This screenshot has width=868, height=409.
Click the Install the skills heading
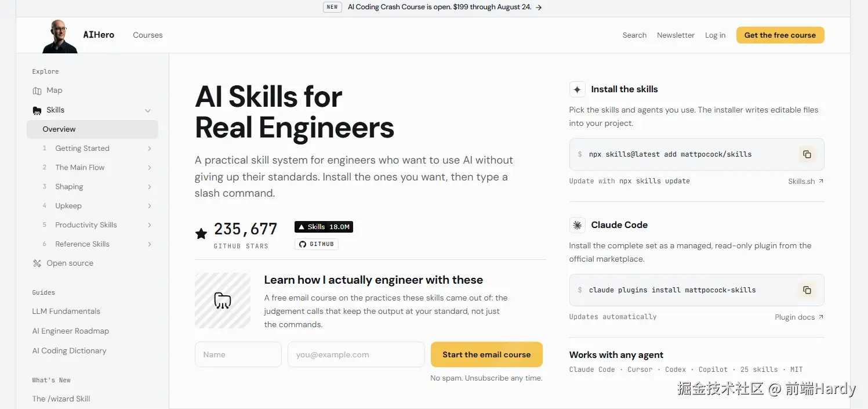coord(624,89)
